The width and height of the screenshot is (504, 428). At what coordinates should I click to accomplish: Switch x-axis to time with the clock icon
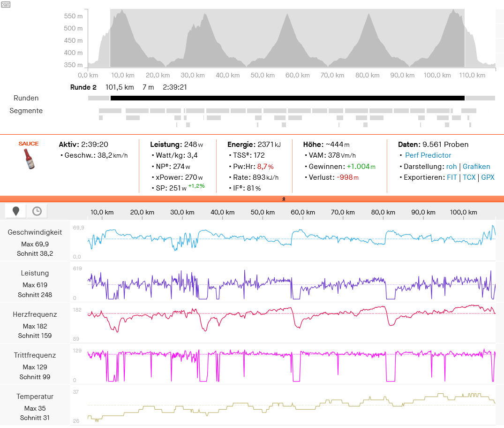(x=37, y=211)
